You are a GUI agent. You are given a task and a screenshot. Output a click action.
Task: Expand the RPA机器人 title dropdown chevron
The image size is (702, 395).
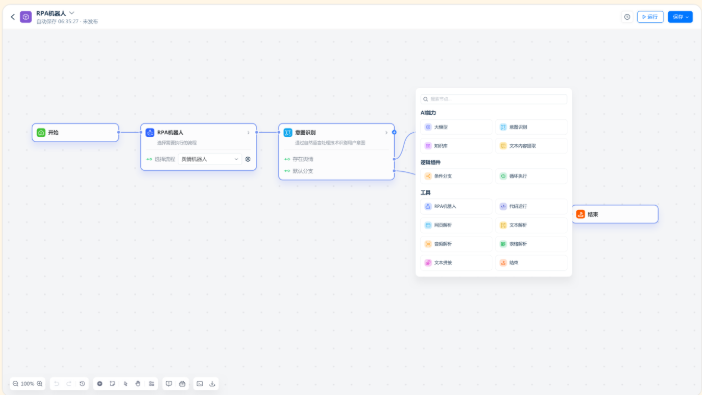tap(72, 13)
